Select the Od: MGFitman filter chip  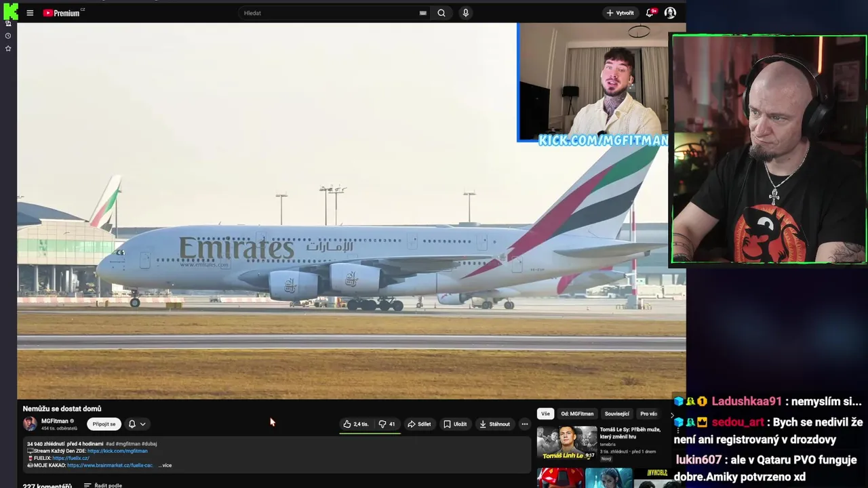(577, 413)
